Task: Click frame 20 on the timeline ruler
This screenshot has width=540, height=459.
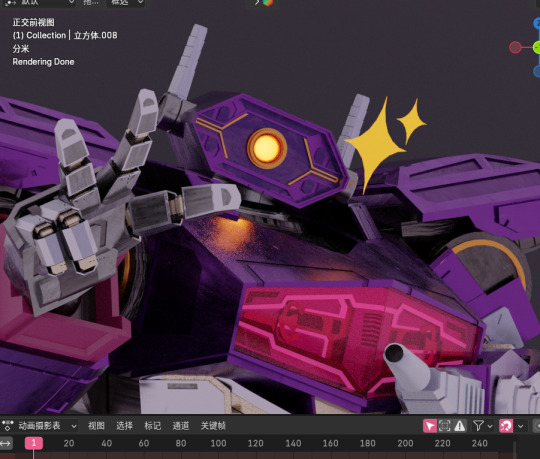Action: [69, 443]
